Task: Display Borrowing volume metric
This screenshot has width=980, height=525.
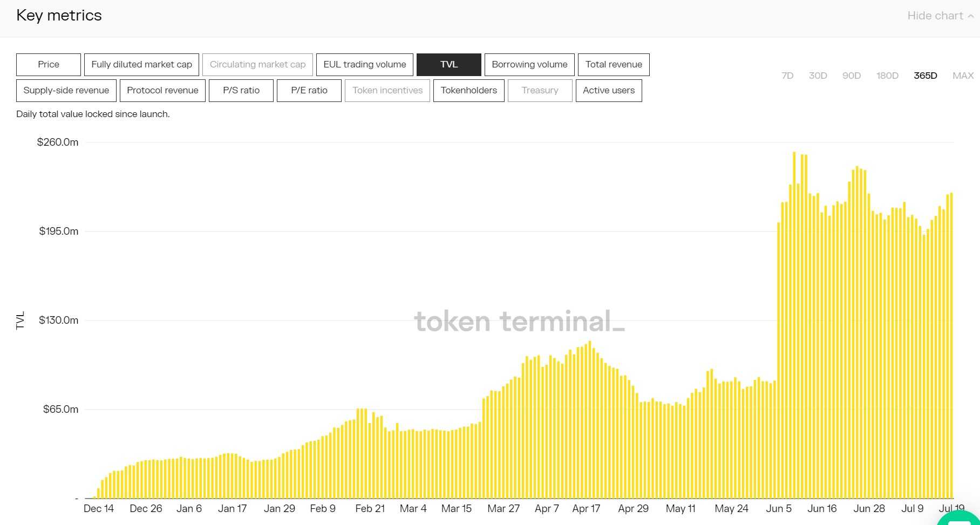Action: [529, 65]
